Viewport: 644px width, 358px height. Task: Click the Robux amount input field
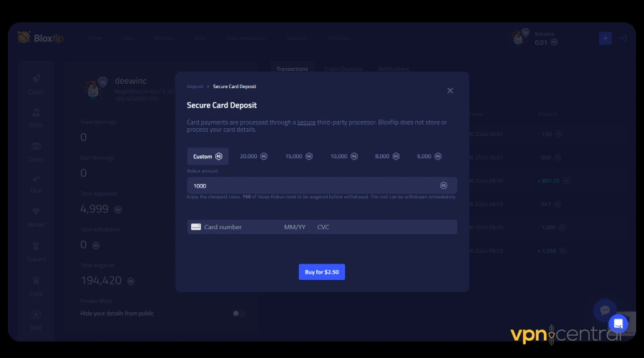pos(315,185)
